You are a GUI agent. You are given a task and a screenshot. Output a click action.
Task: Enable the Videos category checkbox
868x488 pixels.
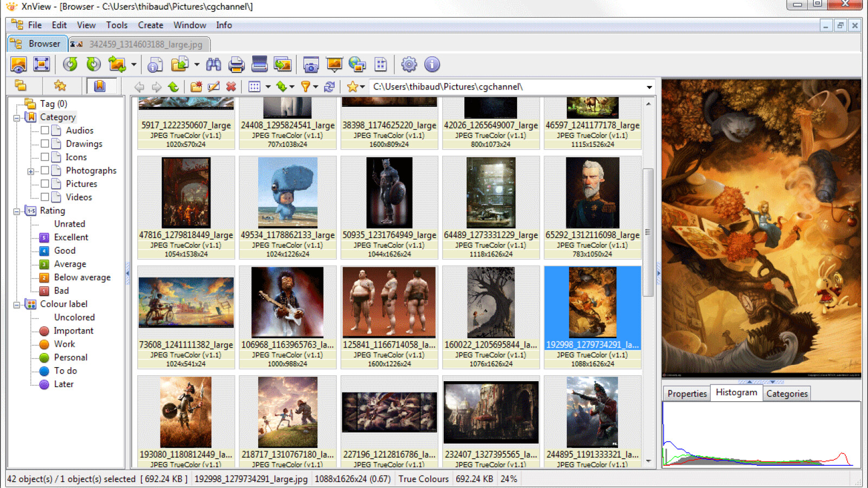click(x=46, y=197)
